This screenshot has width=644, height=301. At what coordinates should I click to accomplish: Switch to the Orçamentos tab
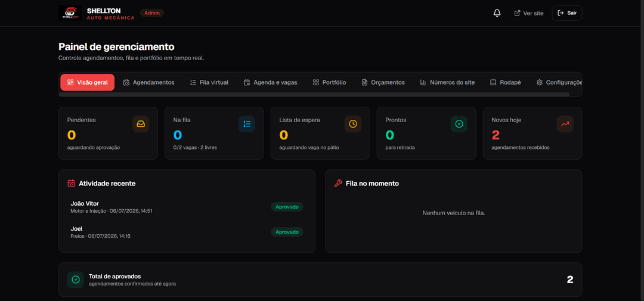[x=383, y=82]
